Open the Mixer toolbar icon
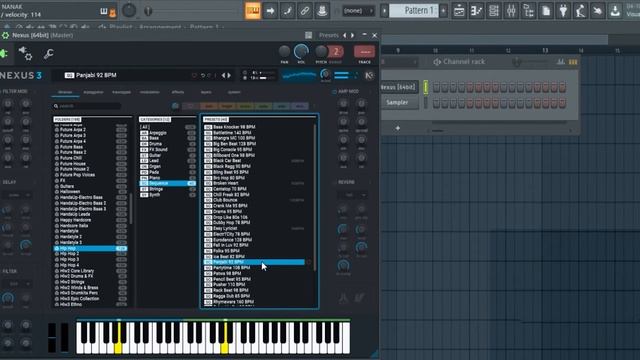The height and width of the screenshot is (360, 640). click(x=511, y=11)
